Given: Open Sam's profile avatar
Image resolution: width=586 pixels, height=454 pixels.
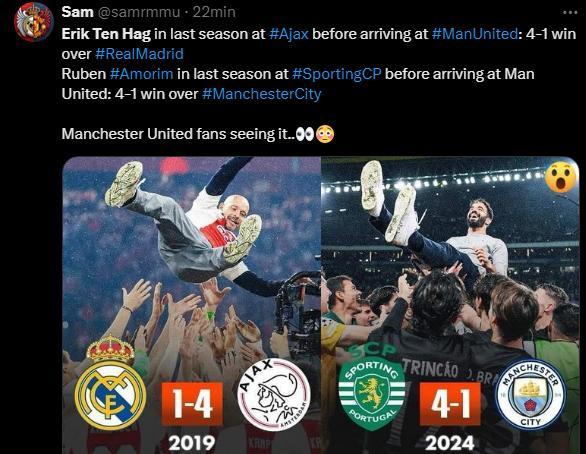Looking at the screenshot, I should (34, 22).
